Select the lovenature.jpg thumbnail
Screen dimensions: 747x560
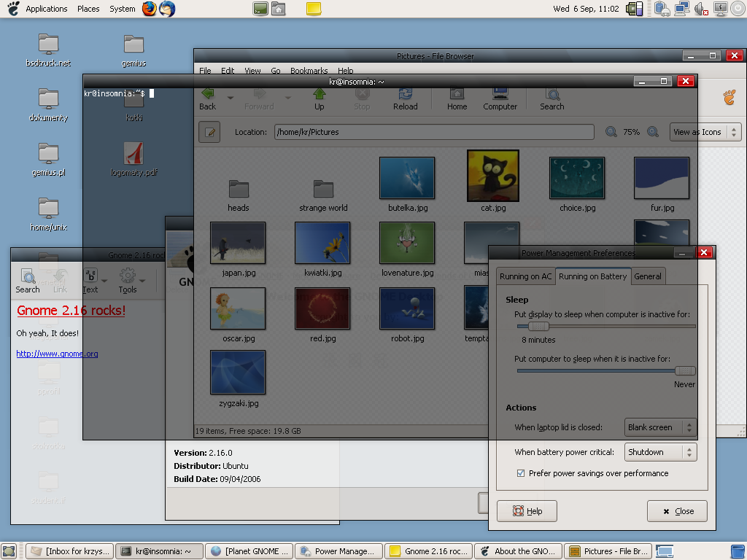click(407, 243)
